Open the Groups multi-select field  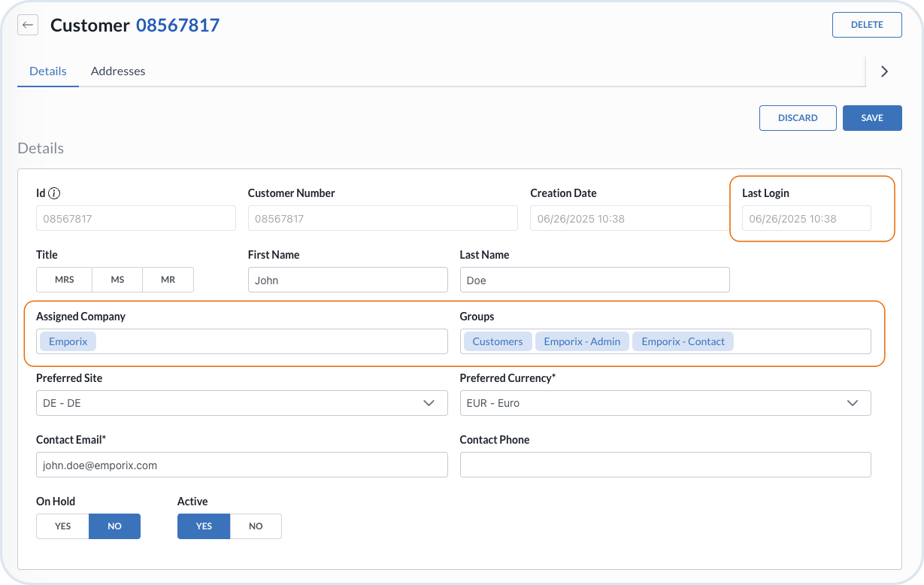(x=801, y=341)
